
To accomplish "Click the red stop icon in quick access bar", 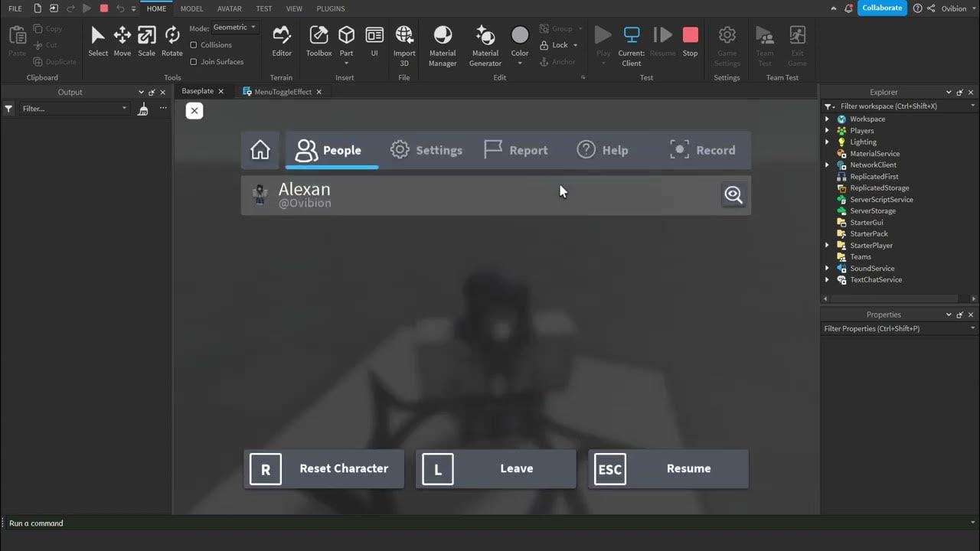I will pyautogui.click(x=104, y=8).
